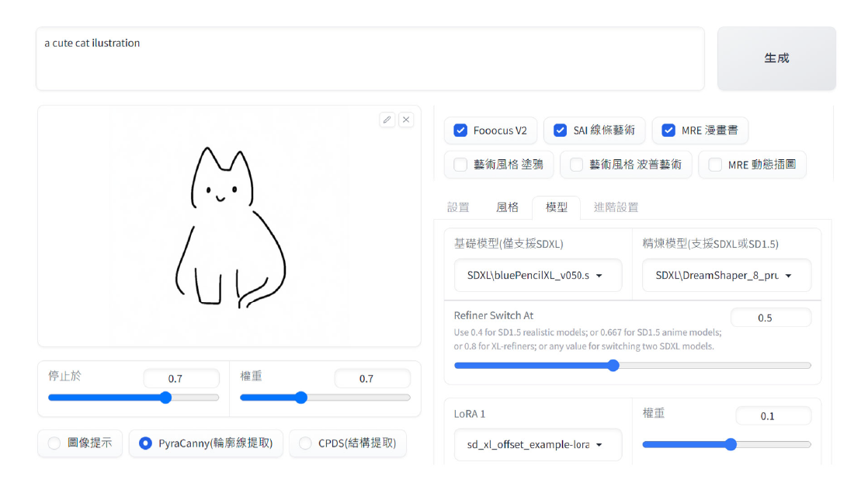Uncheck the SAI 線條藝術 style
868x483 pixels.
[560, 130]
